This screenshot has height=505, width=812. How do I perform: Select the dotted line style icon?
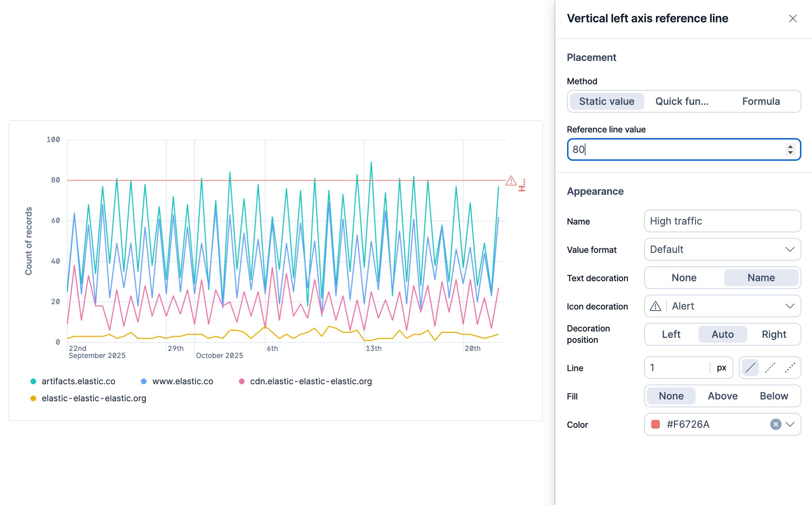point(790,368)
